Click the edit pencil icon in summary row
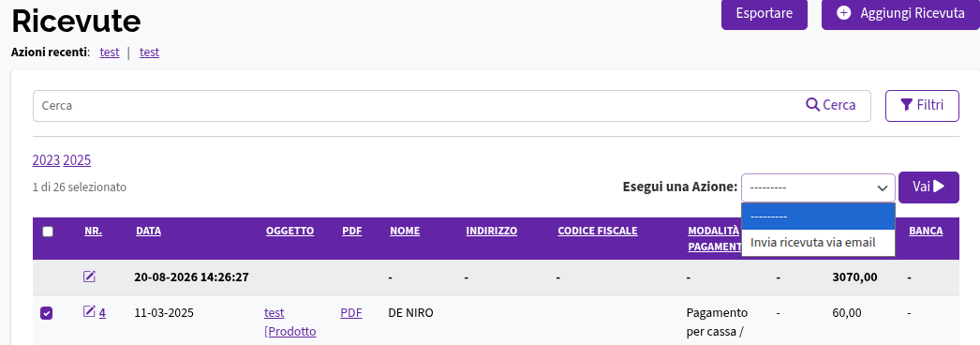The image size is (980, 345). [x=89, y=276]
